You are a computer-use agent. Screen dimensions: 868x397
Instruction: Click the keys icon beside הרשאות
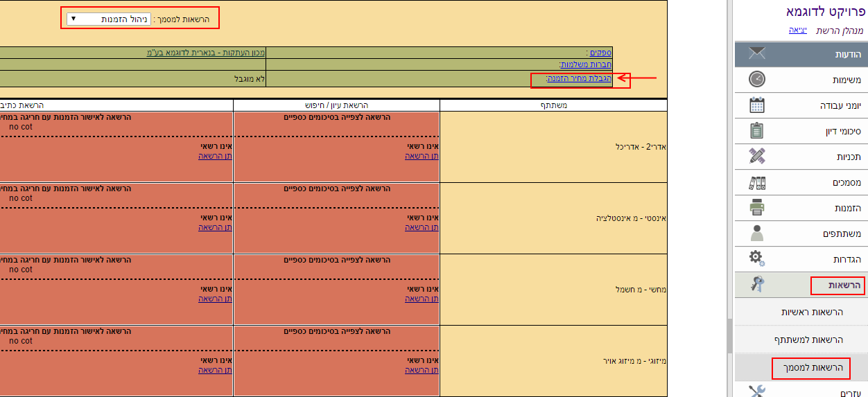click(x=757, y=285)
